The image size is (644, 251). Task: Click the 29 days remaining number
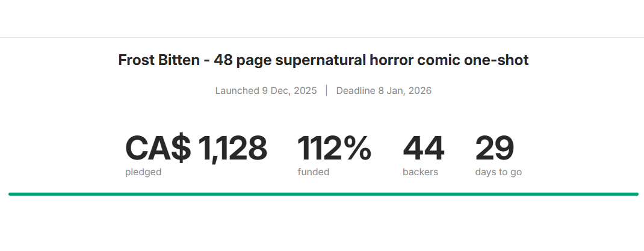pyautogui.click(x=494, y=149)
